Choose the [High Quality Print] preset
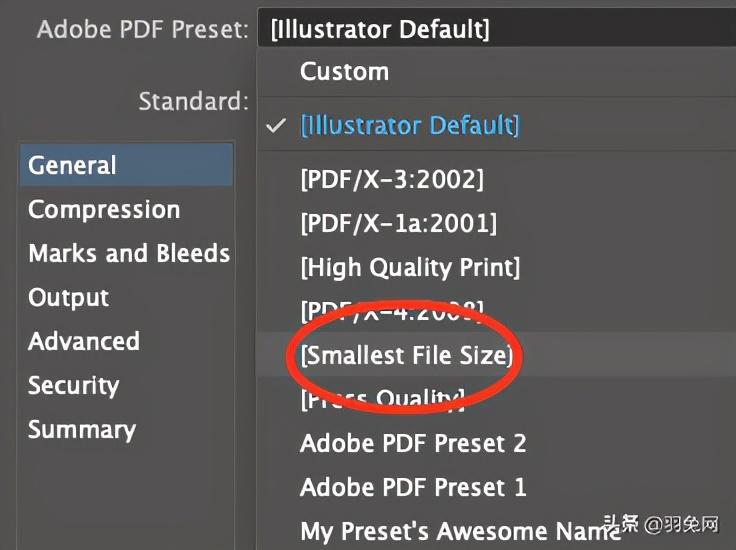 tap(410, 267)
